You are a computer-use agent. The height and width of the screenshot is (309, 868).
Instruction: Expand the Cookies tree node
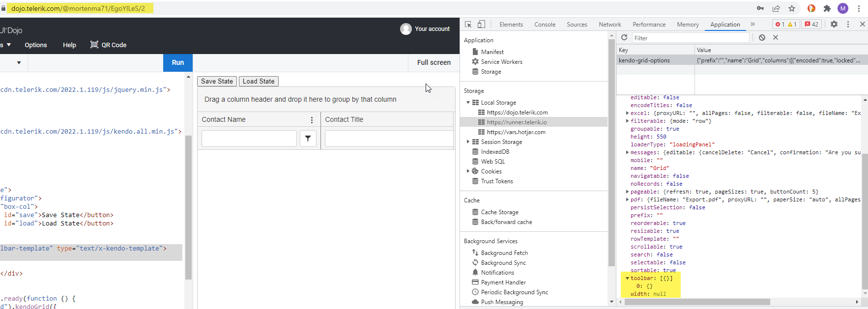point(468,171)
